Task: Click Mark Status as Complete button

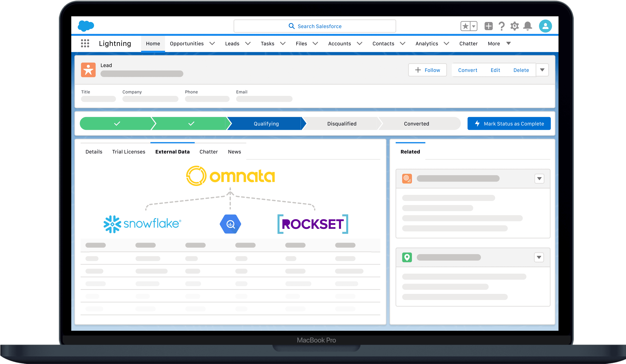Action: [509, 124]
